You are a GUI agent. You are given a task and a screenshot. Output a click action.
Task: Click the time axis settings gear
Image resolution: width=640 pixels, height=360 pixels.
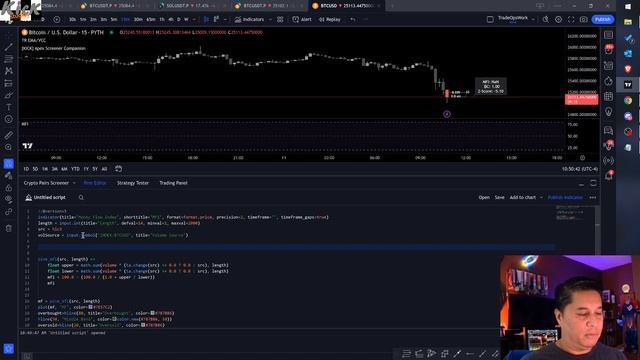point(582,158)
